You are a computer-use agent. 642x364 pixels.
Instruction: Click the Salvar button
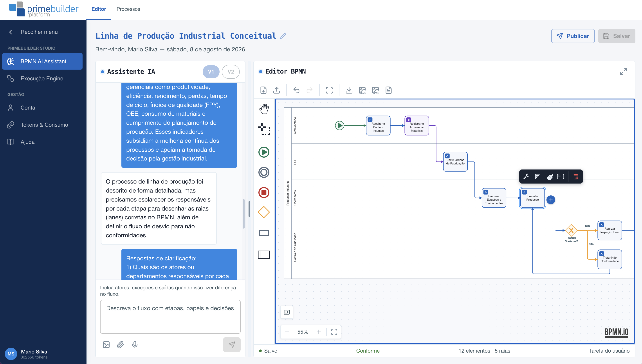[616, 36]
